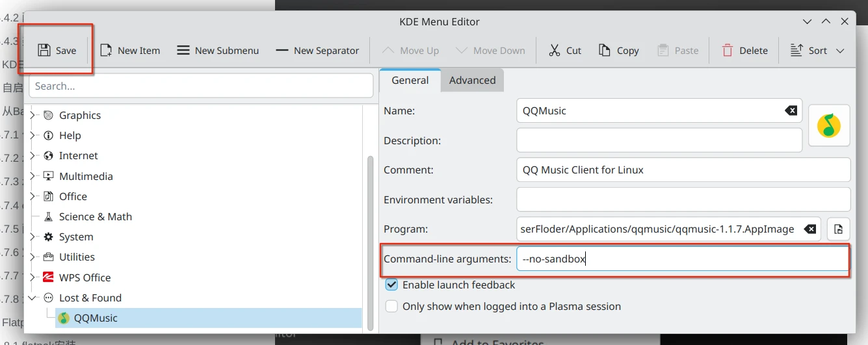
Task: Select the System tree entry
Action: pyautogui.click(x=76, y=237)
